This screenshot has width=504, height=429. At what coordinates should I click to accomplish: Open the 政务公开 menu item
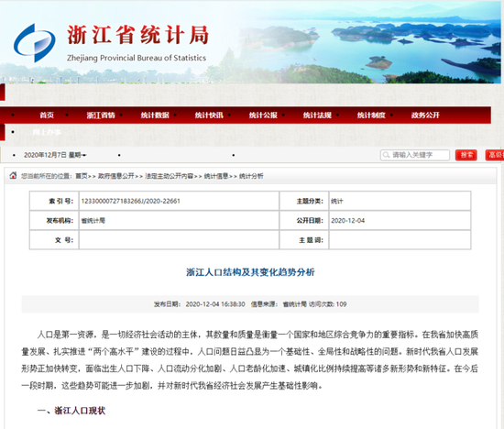coord(425,115)
